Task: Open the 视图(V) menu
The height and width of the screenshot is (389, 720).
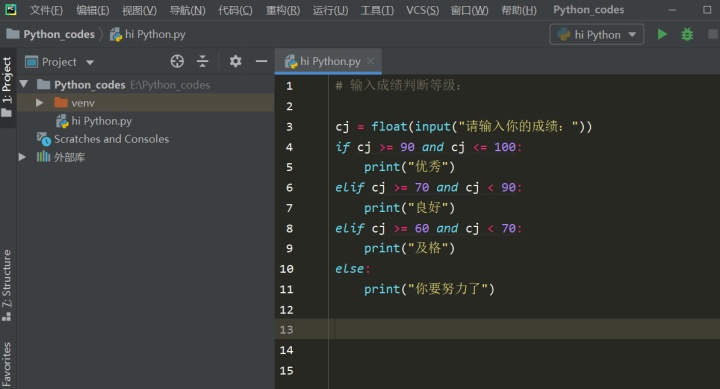Action: pos(139,10)
